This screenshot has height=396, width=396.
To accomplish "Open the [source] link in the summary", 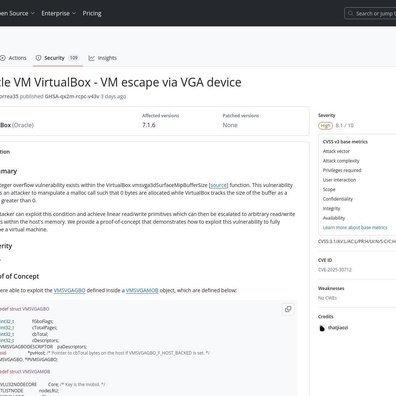I will (219, 185).
